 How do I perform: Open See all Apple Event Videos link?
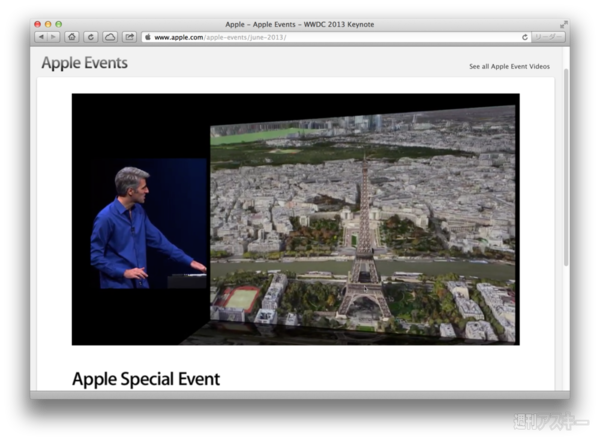[509, 66]
